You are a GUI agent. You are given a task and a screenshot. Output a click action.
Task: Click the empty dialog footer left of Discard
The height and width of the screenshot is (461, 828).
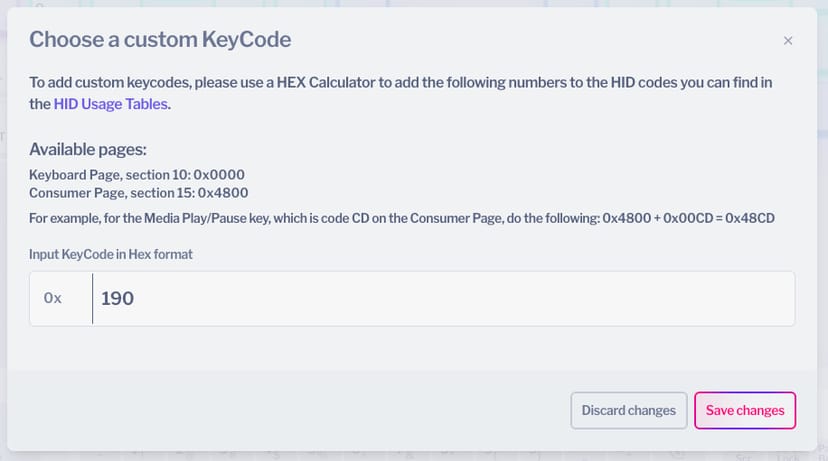pos(290,410)
